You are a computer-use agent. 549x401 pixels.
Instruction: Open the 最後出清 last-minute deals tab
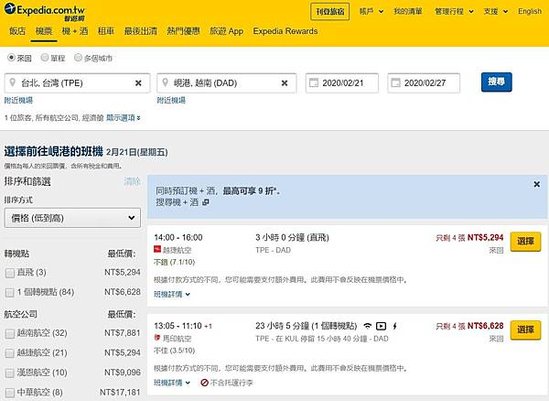coord(140,31)
